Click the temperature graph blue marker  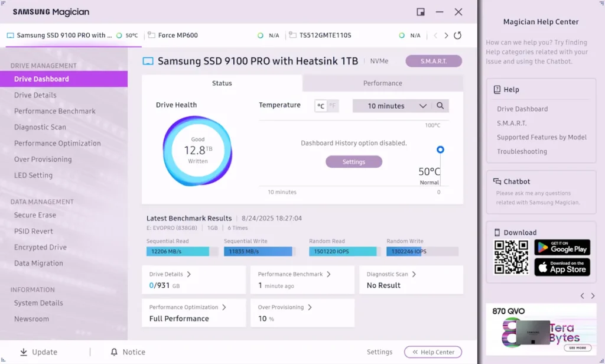(x=440, y=149)
